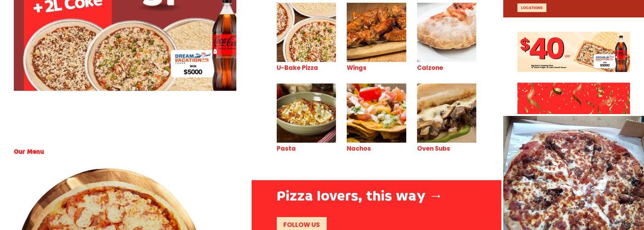Open the 2L Coke pizza promo banner

[x=125, y=45]
